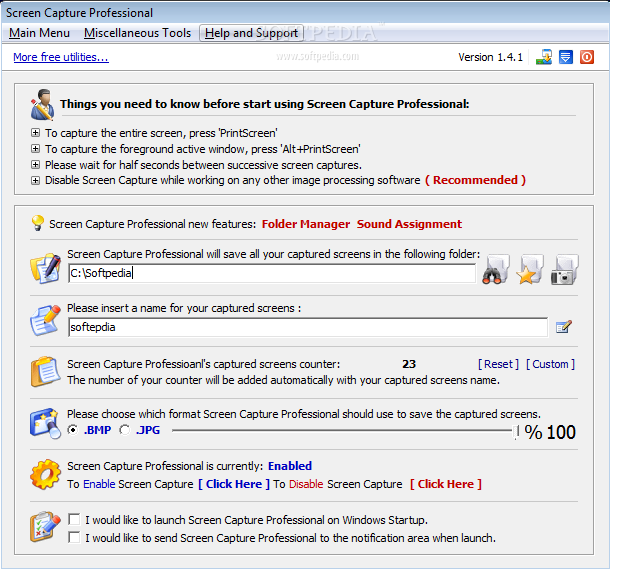The image size is (637, 573).
Task: Click the clipboard counter icon
Action: (x=45, y=371)
